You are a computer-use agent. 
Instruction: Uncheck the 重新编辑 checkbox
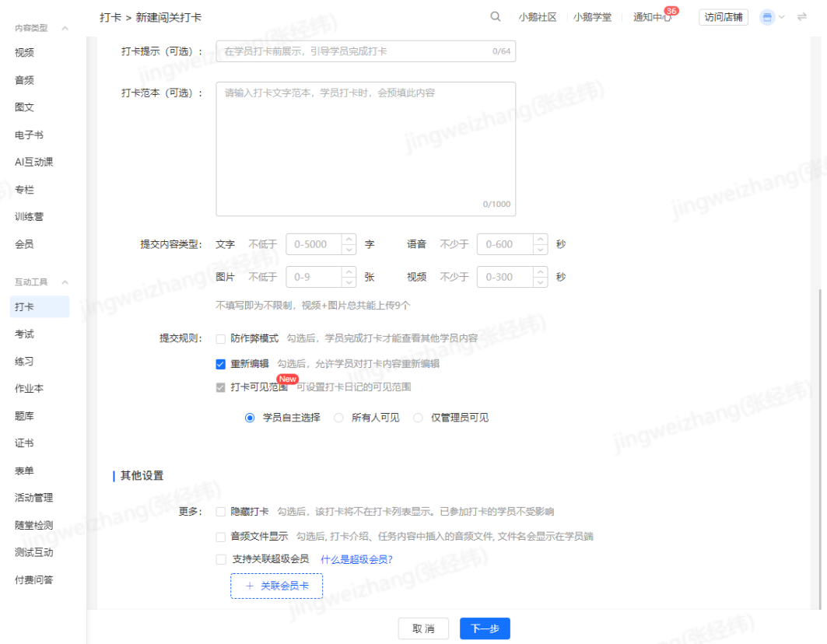coord(220,364)
